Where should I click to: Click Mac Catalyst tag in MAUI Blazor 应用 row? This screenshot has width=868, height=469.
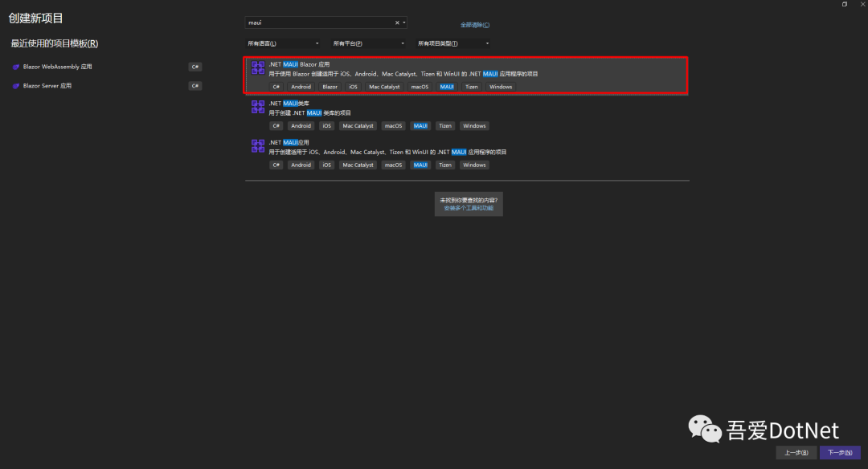click(x=384, y=87)
